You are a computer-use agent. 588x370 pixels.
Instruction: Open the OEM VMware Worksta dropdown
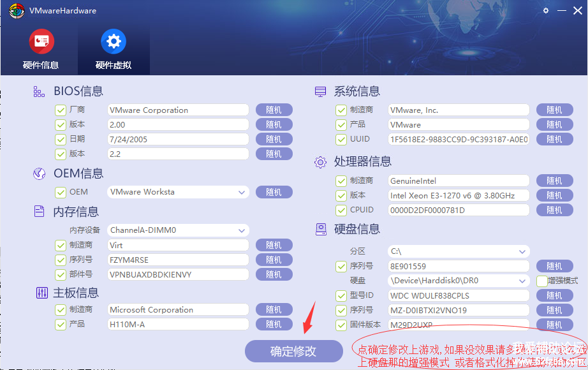(x=242, y=192)
